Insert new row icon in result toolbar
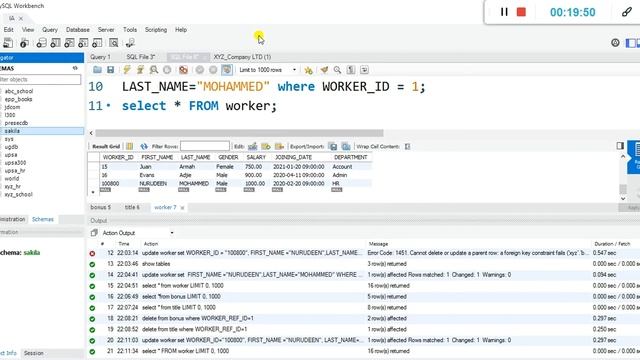This screenshot has width=640, height=360. (x=266, y=146)
